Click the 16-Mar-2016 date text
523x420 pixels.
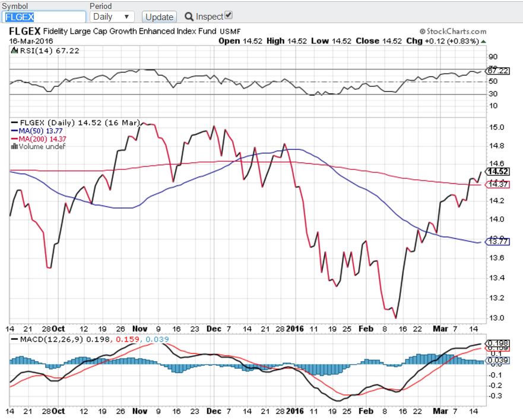(x=31, y=41)
